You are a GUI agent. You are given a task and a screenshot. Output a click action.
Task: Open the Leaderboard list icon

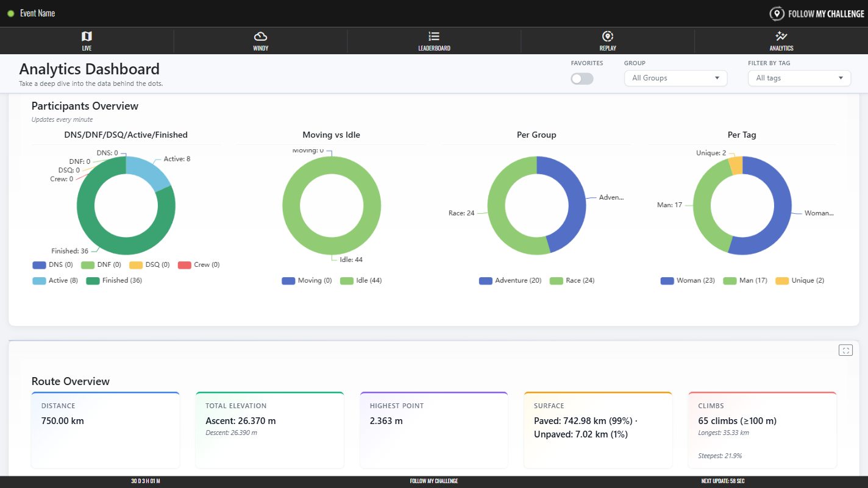(434, 37)
